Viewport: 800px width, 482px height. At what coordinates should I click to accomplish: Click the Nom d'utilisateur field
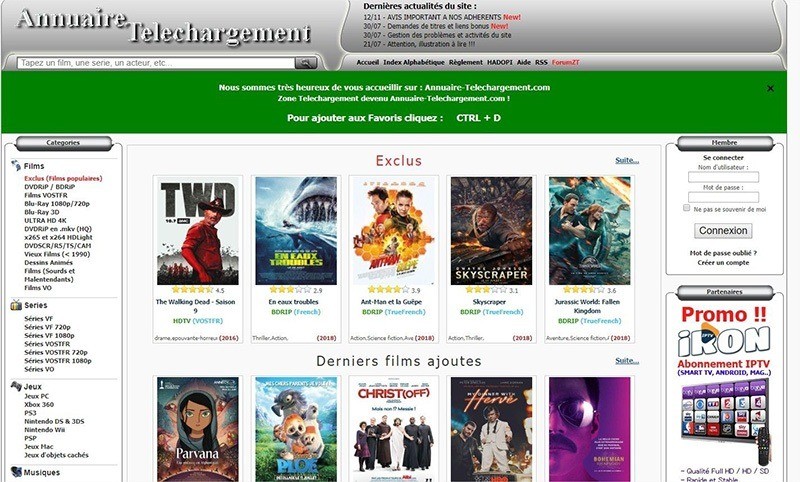[723, 177]
